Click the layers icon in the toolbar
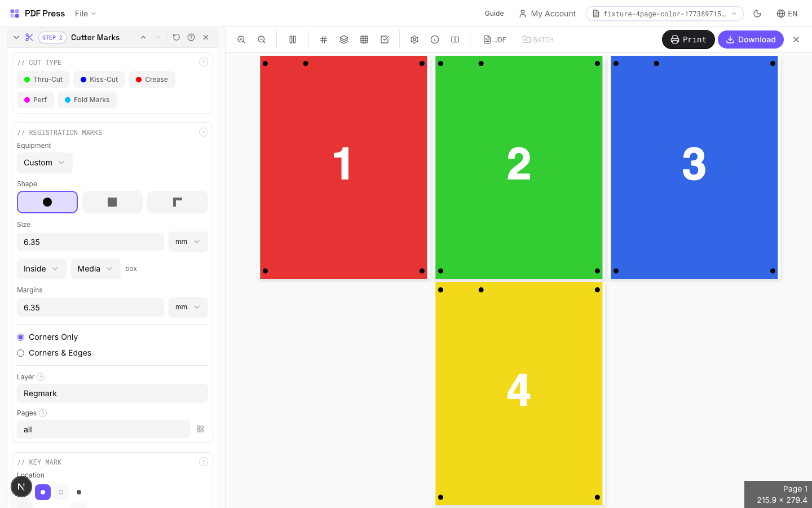This screenshot has height=508, width=812. click(x=344, y=40)
